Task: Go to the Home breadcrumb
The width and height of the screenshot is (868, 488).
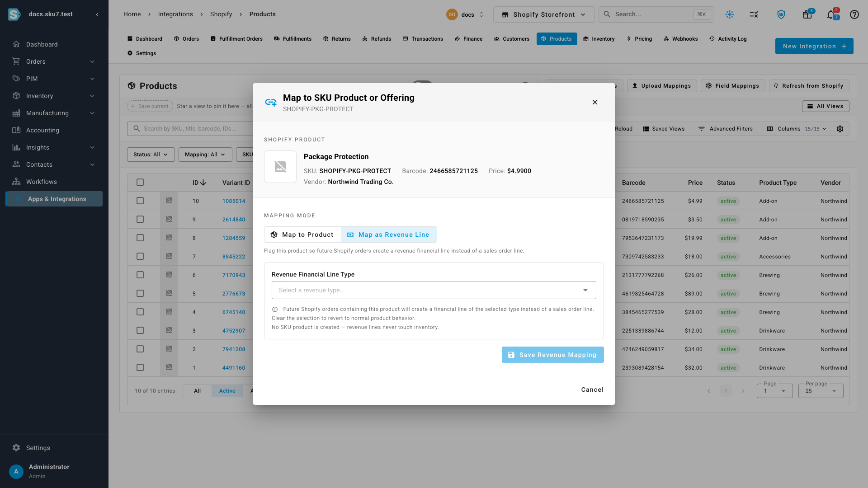Action: pyautogui.click(x=132, y=14)
